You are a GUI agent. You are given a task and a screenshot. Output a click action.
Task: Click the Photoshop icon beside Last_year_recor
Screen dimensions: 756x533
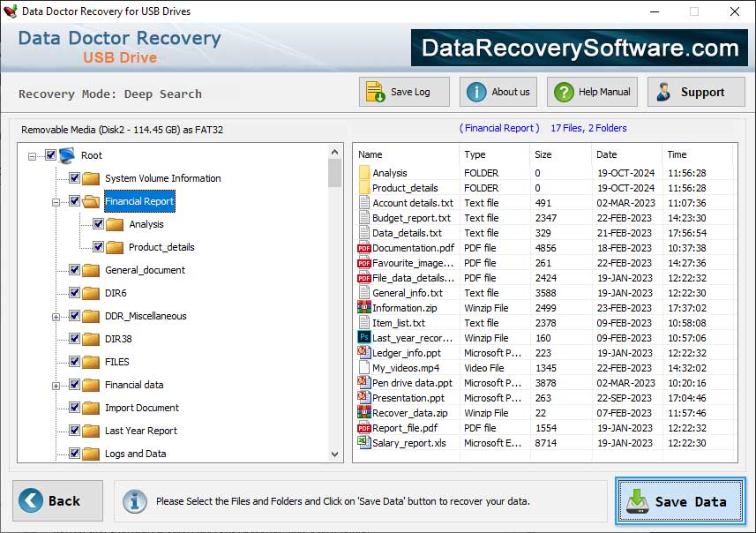pyautogui.click(x=365, y=338)
